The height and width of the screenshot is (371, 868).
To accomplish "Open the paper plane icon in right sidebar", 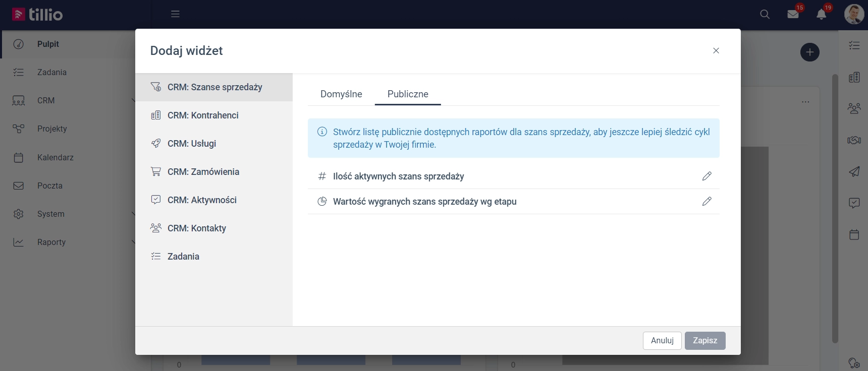I will [854, 171].
